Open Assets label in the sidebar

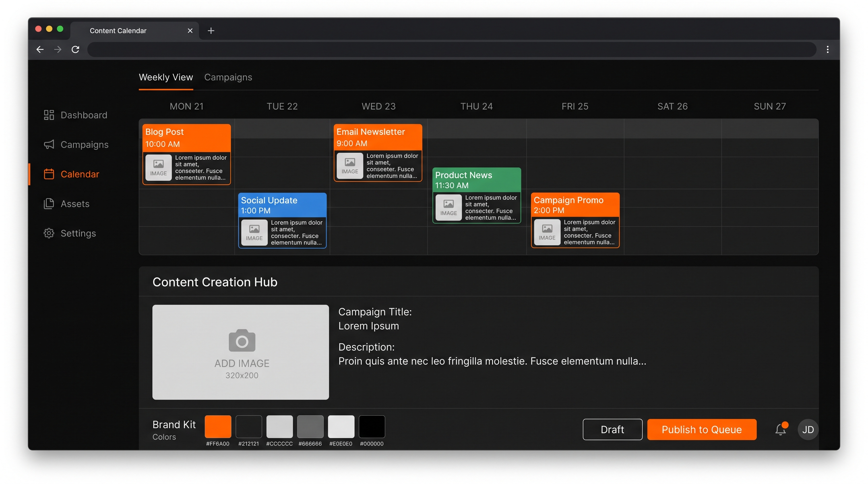pyautogui.click(x=75, y=204)
